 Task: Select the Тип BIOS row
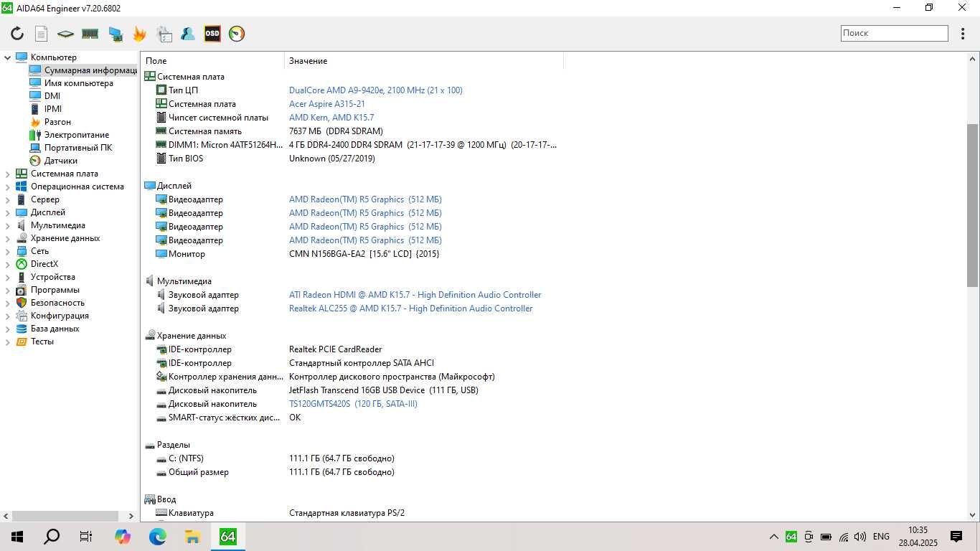(352, 159)
